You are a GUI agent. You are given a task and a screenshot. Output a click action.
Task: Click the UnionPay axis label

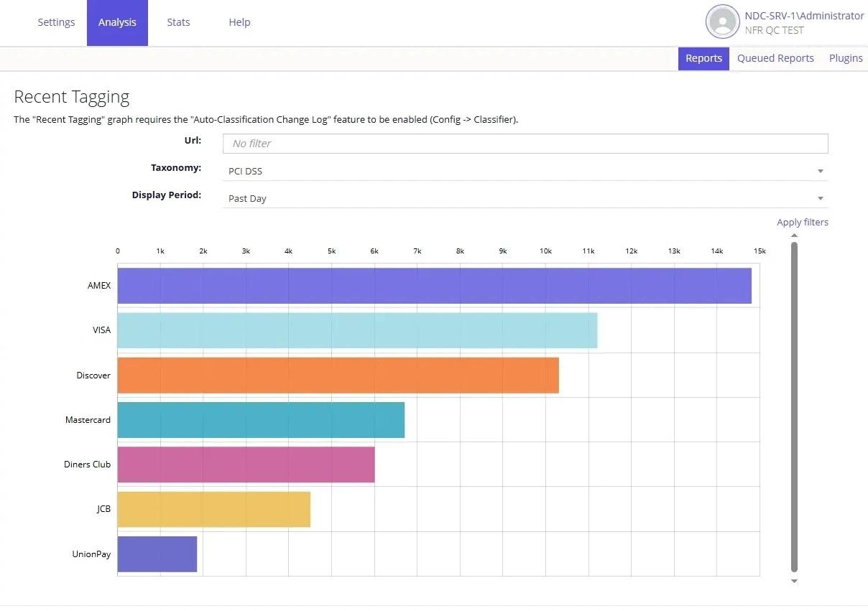(x=91, y=554)
